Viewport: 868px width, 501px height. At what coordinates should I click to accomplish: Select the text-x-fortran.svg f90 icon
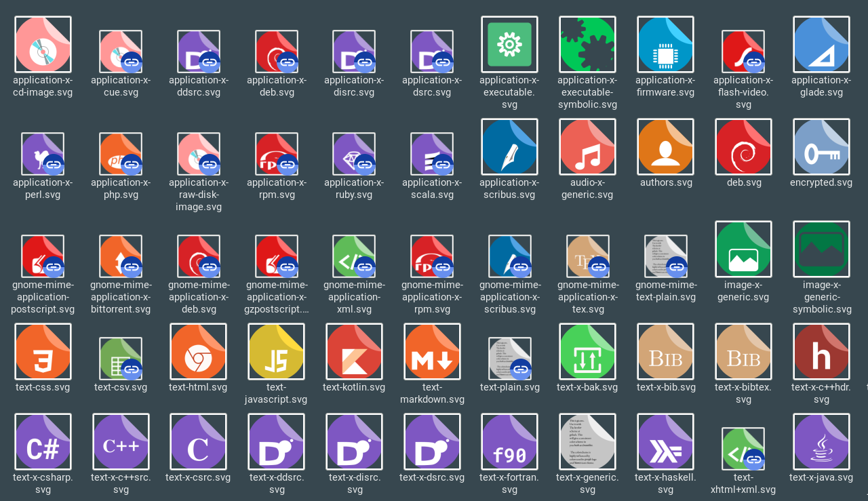pos(509,441)
